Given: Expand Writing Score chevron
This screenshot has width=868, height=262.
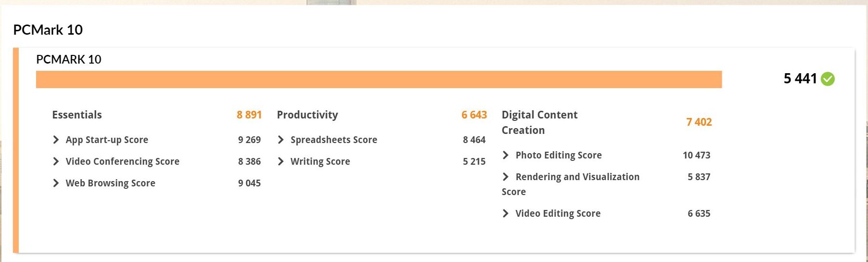Looking at the screenshot, I should click(x=281, y=161).
